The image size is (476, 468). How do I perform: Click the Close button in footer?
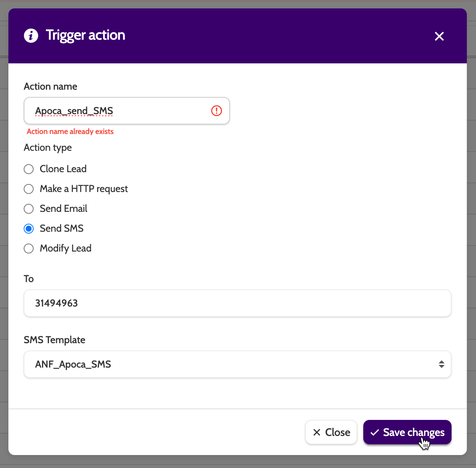click(331, 432)
